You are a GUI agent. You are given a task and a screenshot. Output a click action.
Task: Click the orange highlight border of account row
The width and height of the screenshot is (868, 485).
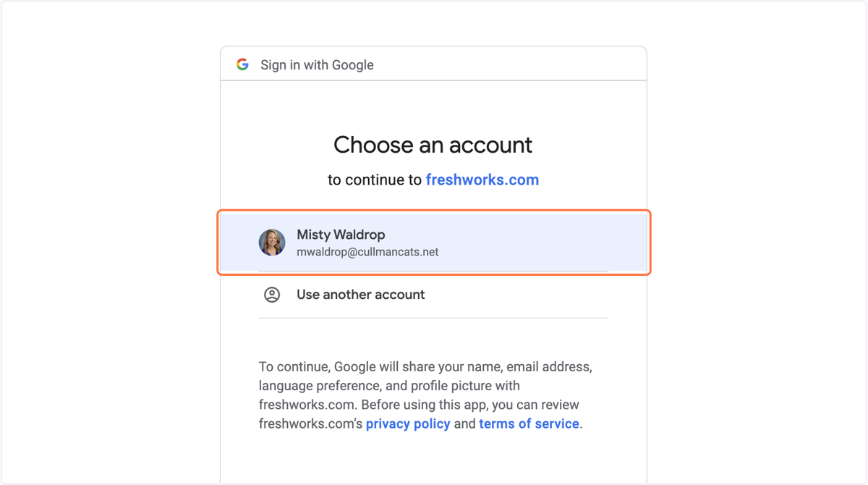tap(434, 211)
